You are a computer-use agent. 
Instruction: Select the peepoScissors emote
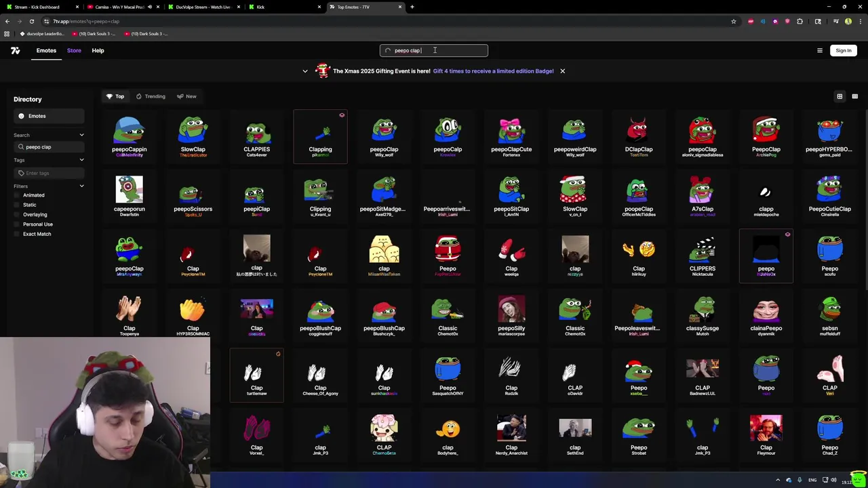pyautogui.click(x=193, y=197)
